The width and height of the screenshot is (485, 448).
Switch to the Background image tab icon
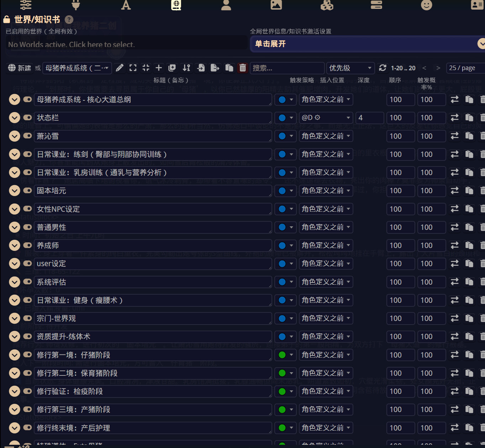point(276,5)
